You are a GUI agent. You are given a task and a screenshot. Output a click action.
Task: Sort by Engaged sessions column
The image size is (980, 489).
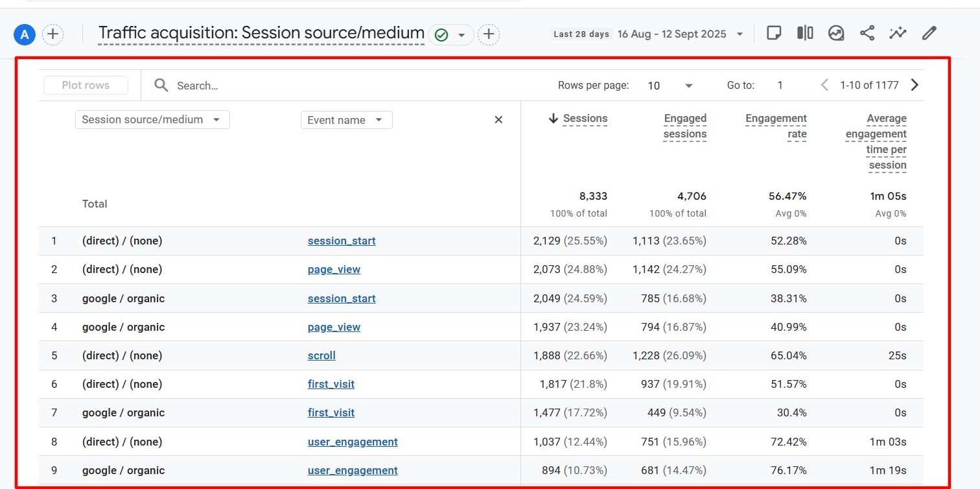coord(684,126)
